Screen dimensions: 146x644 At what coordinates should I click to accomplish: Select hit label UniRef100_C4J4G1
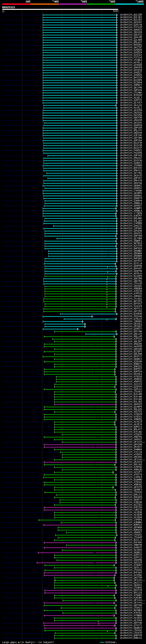click(131, 299)
